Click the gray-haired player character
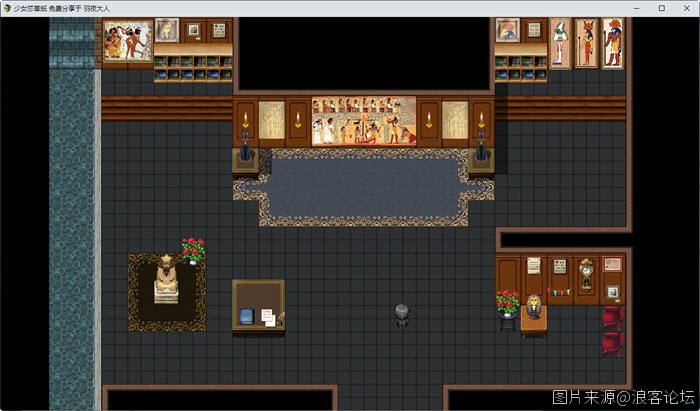This screenshot has width=700, height=411. click(402, 316)
